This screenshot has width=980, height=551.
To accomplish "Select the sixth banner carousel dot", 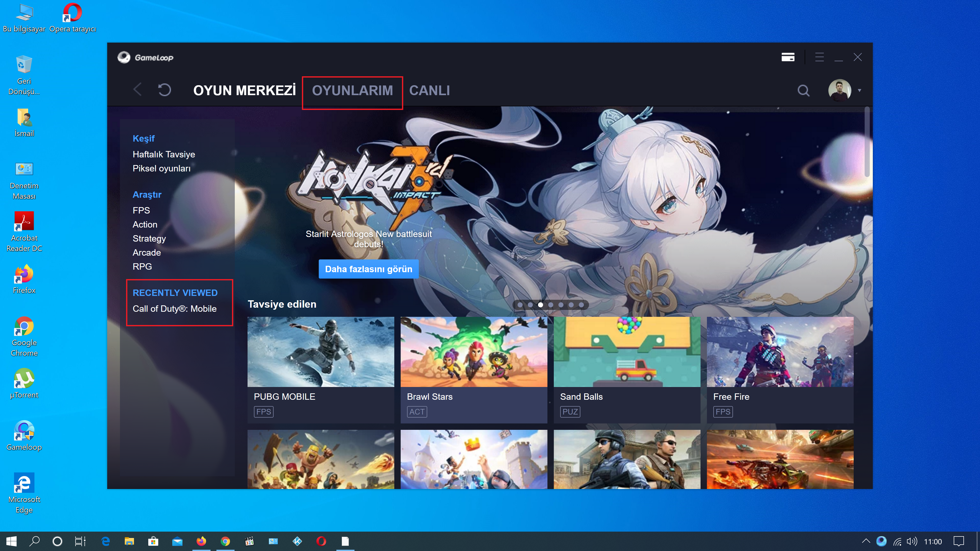I will [x=571, y=305].
